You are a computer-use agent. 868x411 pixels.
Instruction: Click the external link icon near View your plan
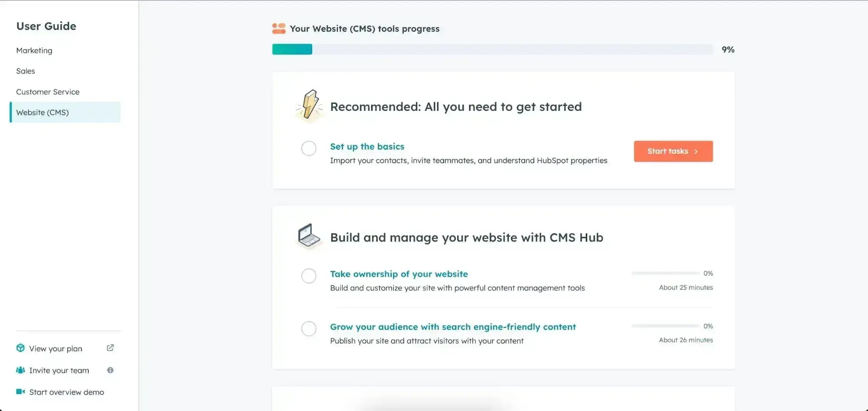pos(110,348)
